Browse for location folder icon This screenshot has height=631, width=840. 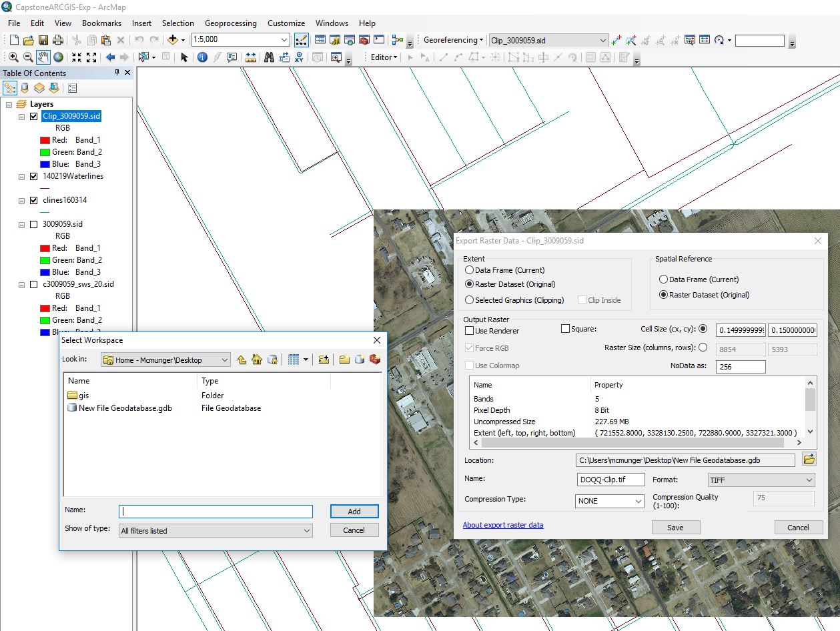tap(809, 459)
